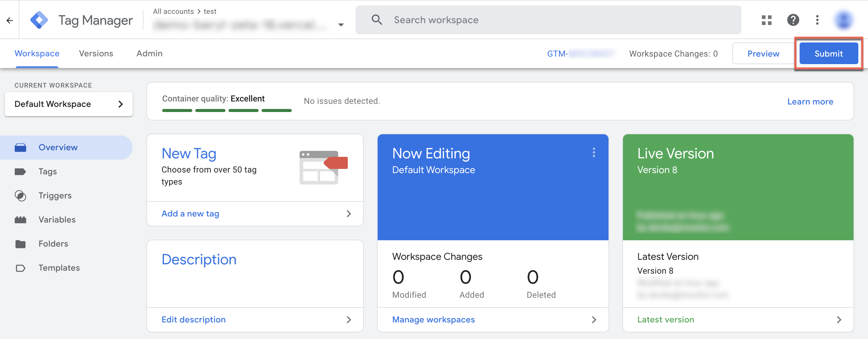The height and width of the screenshot is (339, 868).
Task: Expand Default Workspace with the chevron
Action: click(x=121, y=104)
